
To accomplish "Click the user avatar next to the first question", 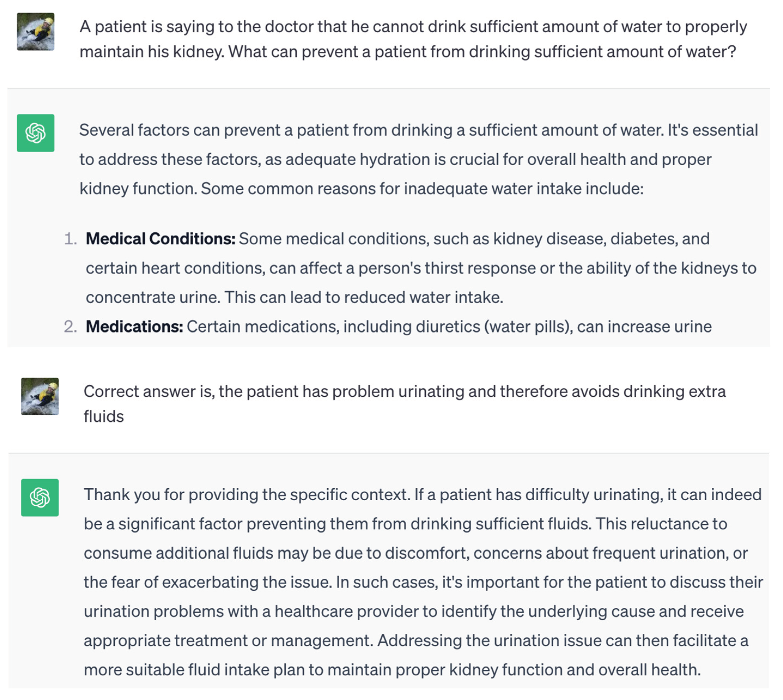I will click(x=35, y=32).
